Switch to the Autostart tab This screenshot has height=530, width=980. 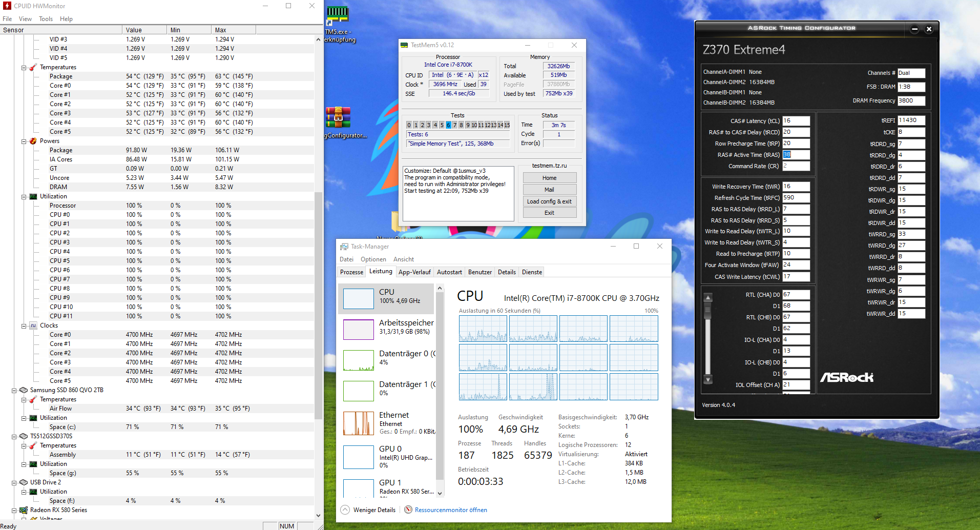point(449,272)
